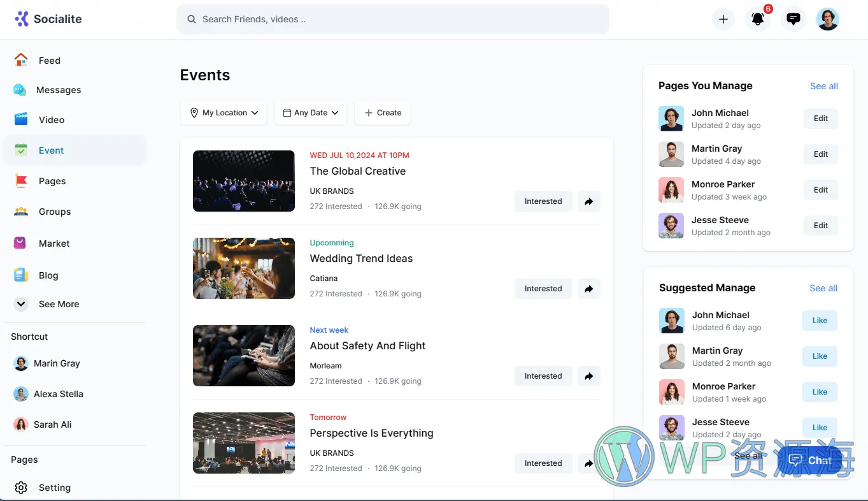Open the Wedding Trend Ideas event thumbnail
The height and width of the screenshot is (501, 868).
pyautogui.click(x=244, y=268)
